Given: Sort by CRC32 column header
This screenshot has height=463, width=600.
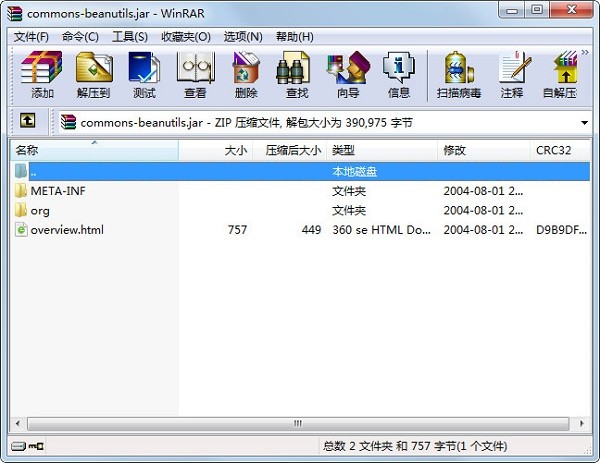Looking at the screenshot, I should coord(560,150).
